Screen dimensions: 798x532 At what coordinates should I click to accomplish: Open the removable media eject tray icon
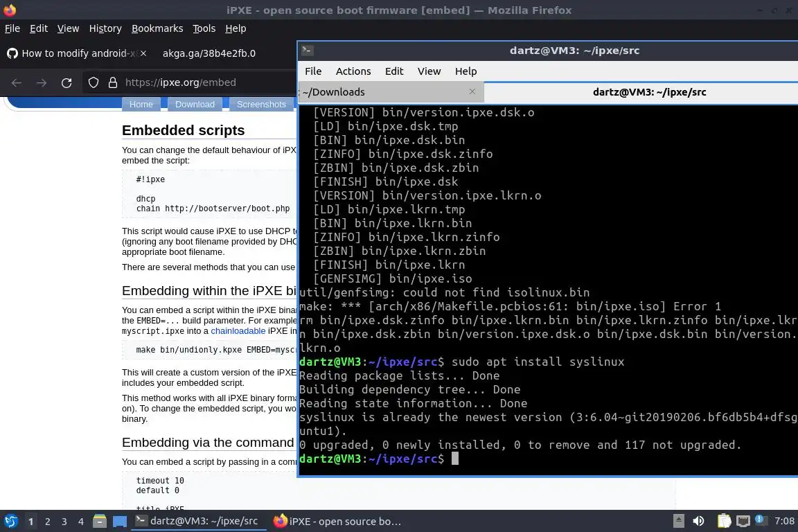(678, 521)
